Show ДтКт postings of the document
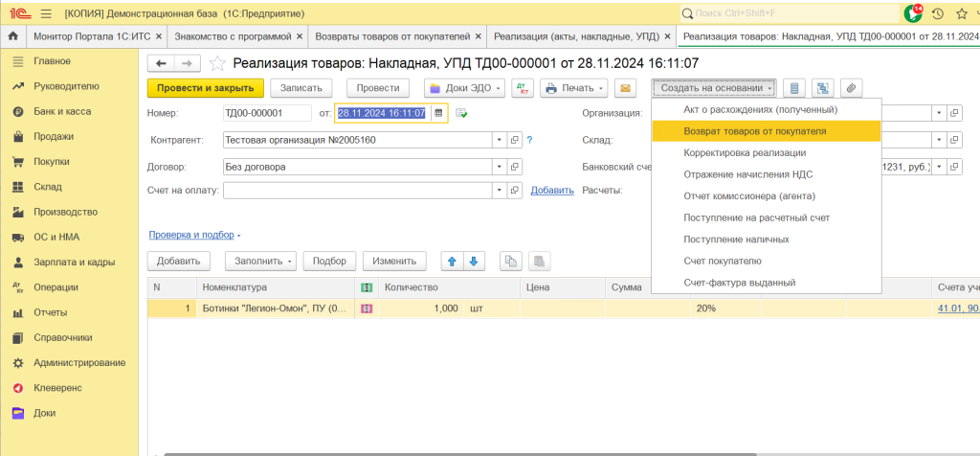Viewport: 980px width, 456px height. pyautogui.click(x=523, y=88)
